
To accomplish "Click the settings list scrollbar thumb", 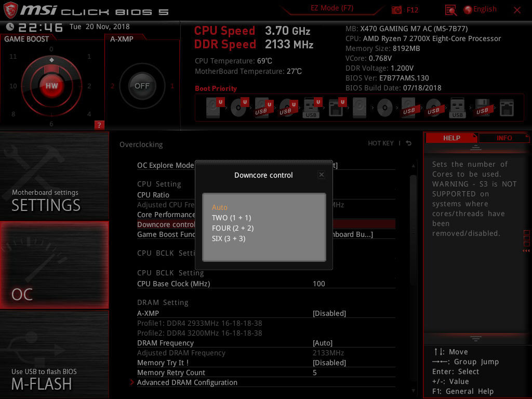I will coord(413,231).
